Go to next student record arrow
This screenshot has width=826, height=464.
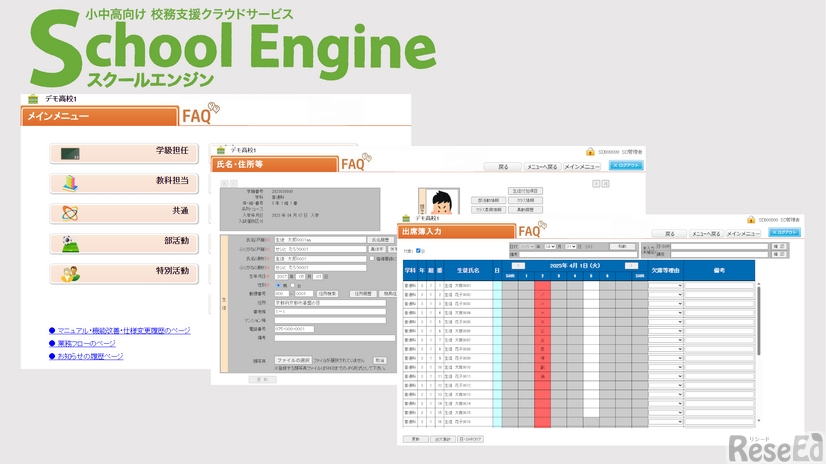(x=596, y=183)
